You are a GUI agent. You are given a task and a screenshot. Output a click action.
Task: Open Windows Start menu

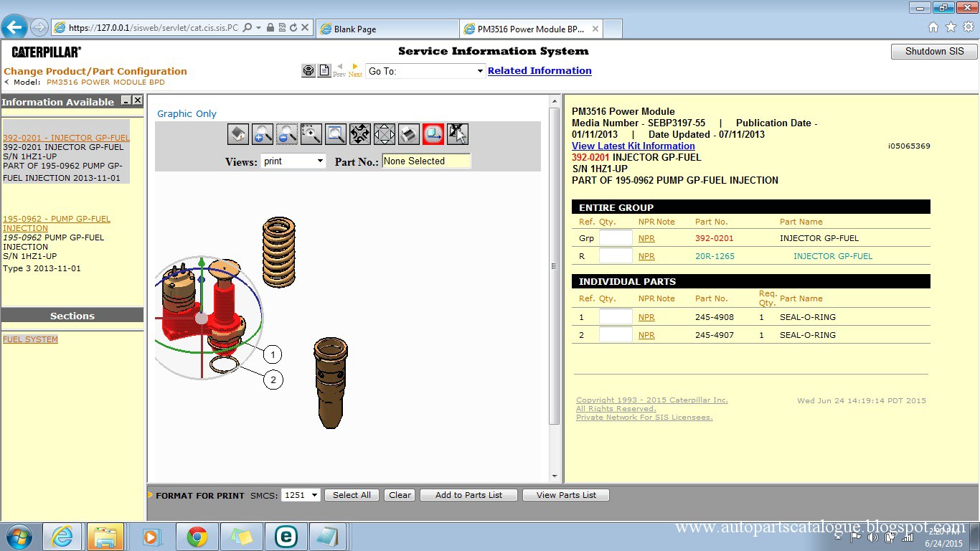tap(19, 537)
